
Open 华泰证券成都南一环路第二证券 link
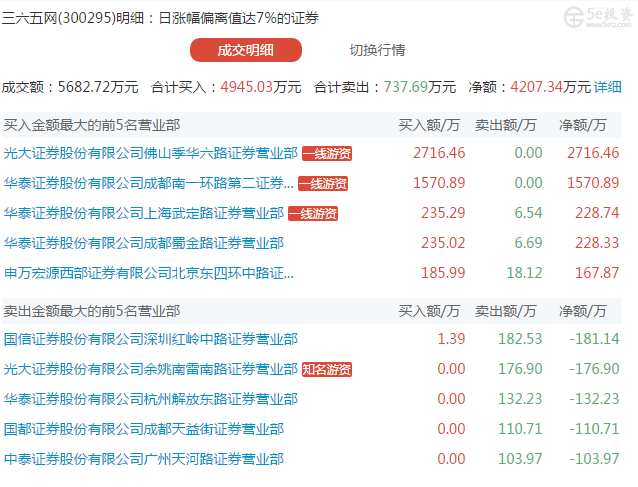pos(149,183)
